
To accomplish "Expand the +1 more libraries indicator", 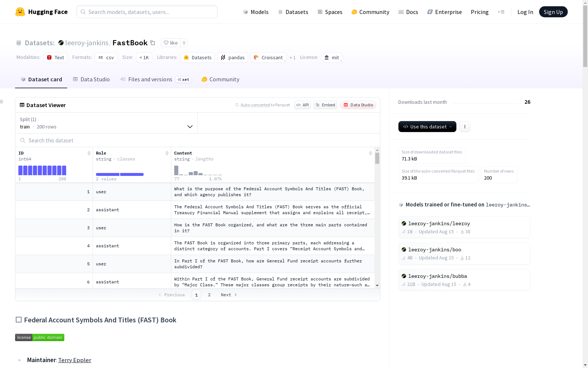I will click(293, 57).
